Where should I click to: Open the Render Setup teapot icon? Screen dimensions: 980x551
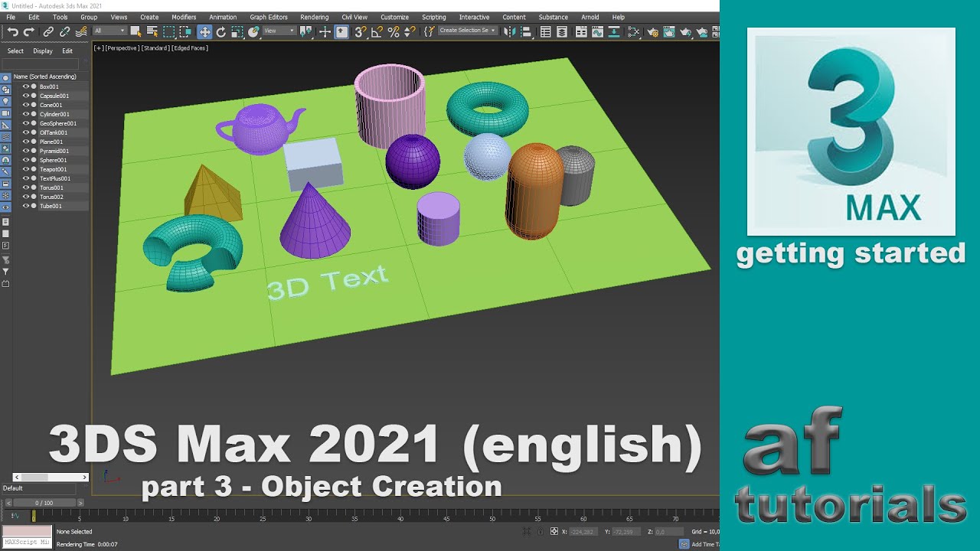pyautogui.click(x=652, y=31)
